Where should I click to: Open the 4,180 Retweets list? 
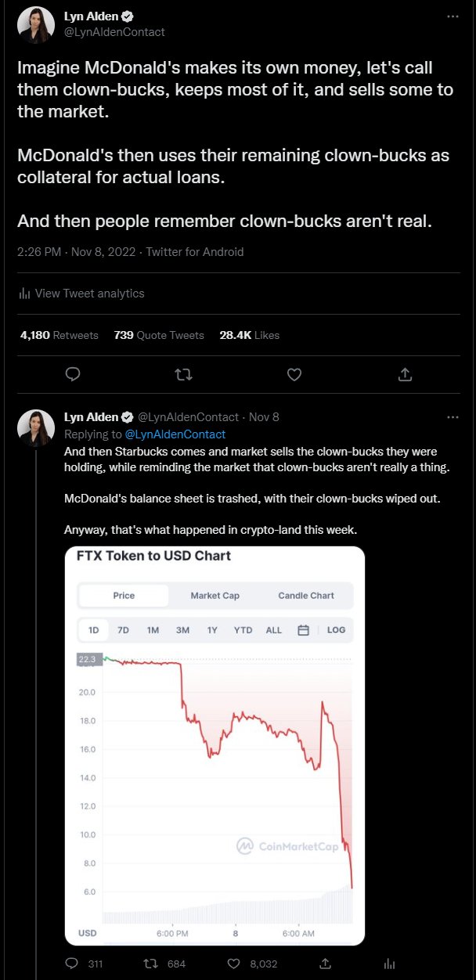coord(59,335)
